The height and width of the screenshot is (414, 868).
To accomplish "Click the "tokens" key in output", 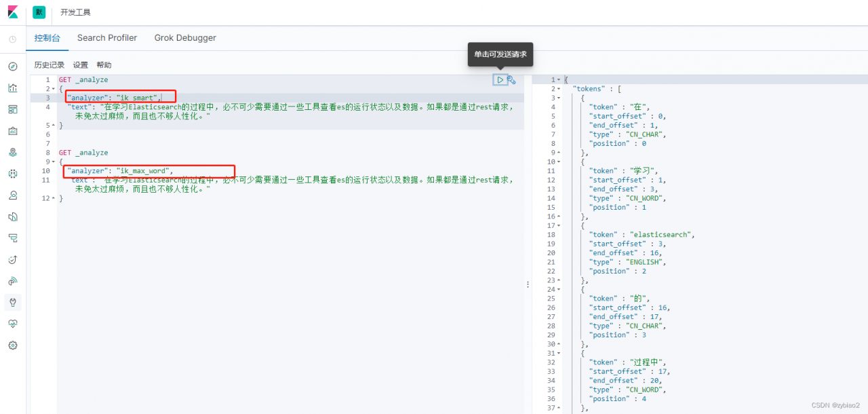I will (589, 89).
